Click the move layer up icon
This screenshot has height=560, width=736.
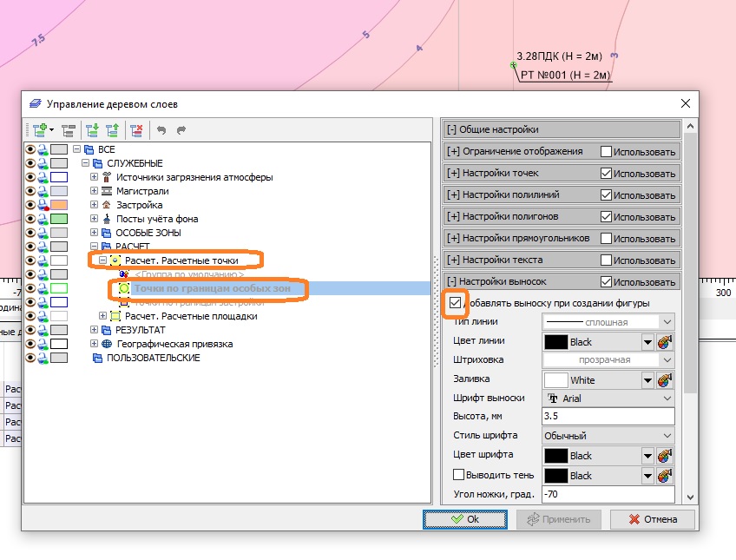coord(112,130)
